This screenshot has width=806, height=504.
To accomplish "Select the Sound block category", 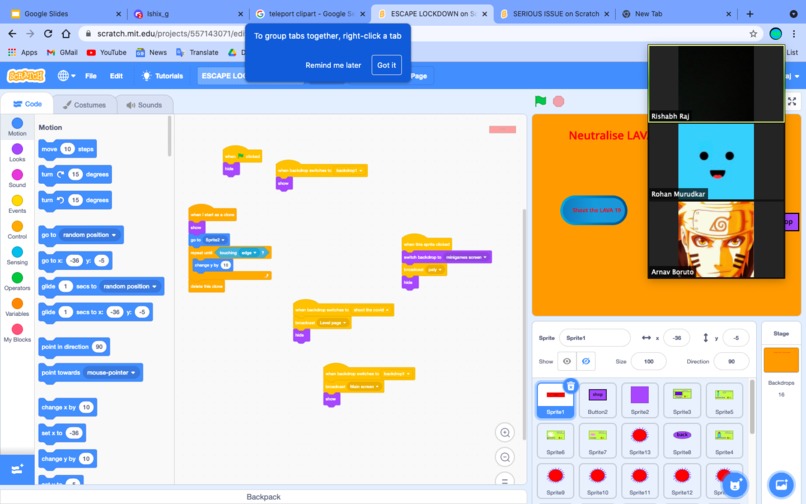I will pyautogui.click(x=17, y=178).
